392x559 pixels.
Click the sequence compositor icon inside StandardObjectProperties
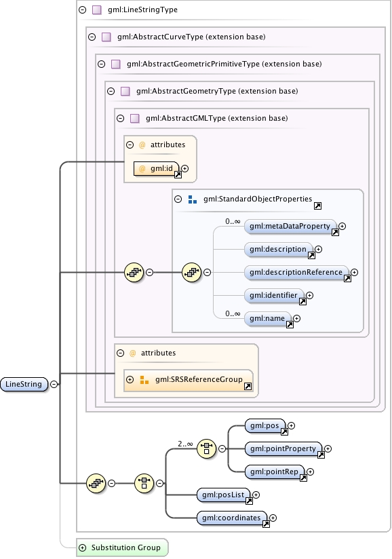pos(192,272)
